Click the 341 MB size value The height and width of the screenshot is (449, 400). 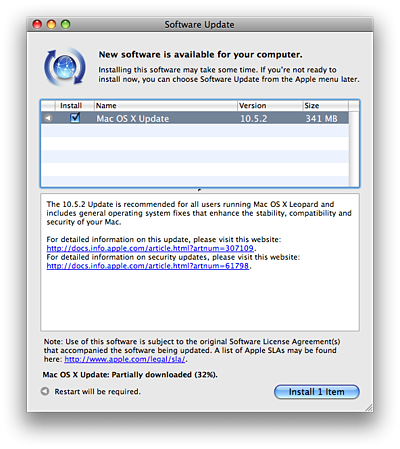click(x=321, y=119)
